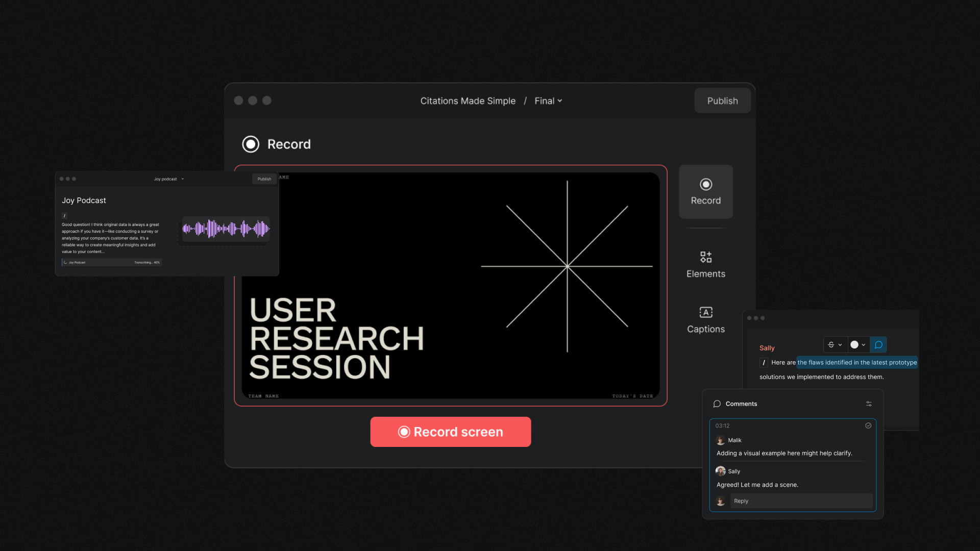Click the 'Good question!' transcript paragraph

(111, 238)
